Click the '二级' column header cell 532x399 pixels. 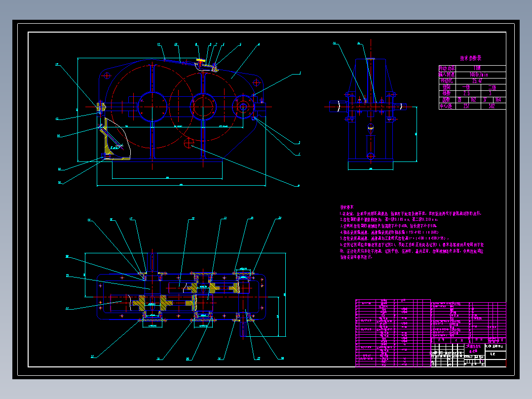(493, 87)
